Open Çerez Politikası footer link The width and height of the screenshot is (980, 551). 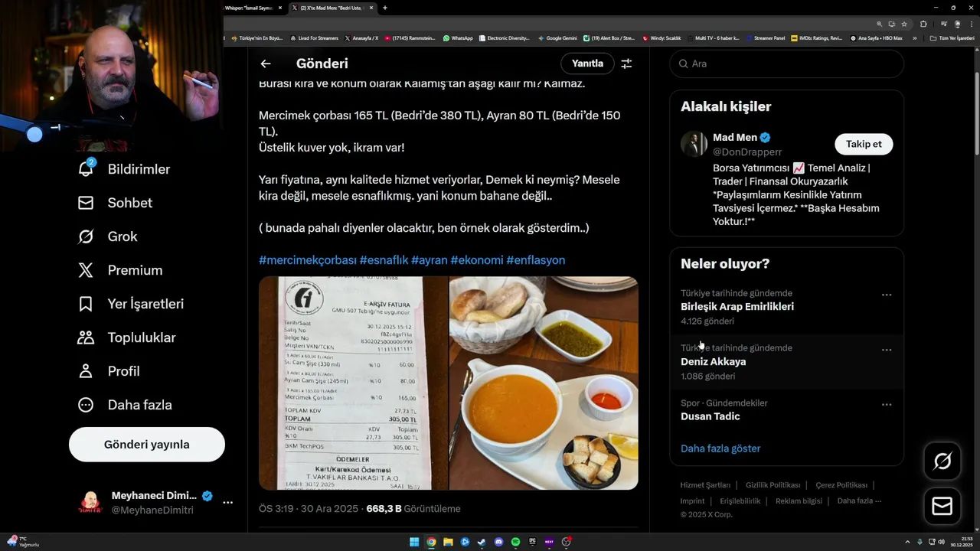[841, 485]
